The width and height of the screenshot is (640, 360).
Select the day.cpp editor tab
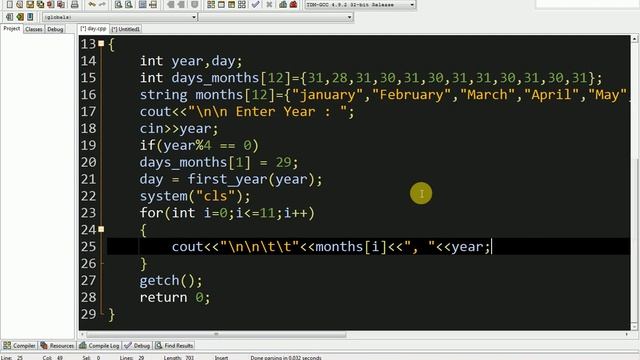coord(93,29)
